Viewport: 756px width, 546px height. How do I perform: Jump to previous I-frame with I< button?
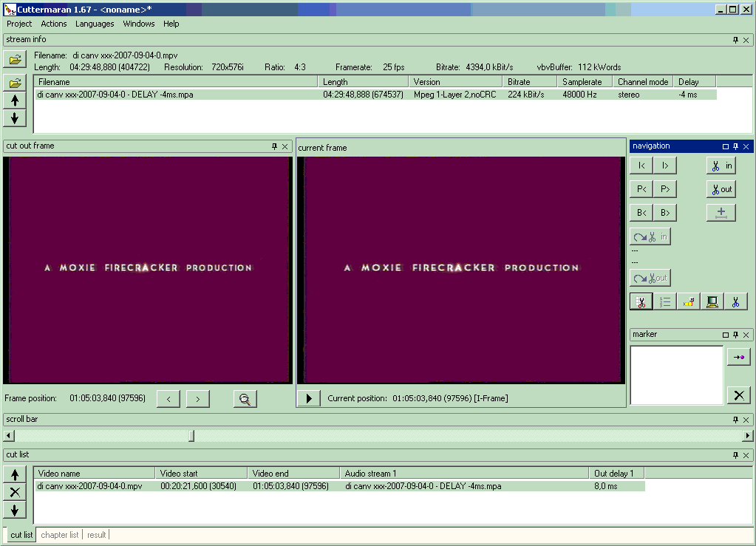pyautogui.click(x=641, y=165)
